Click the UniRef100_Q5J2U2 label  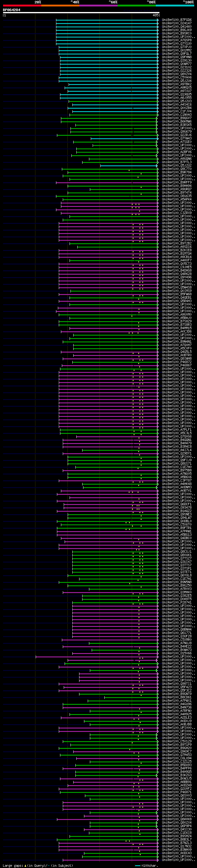coord(176,165)
